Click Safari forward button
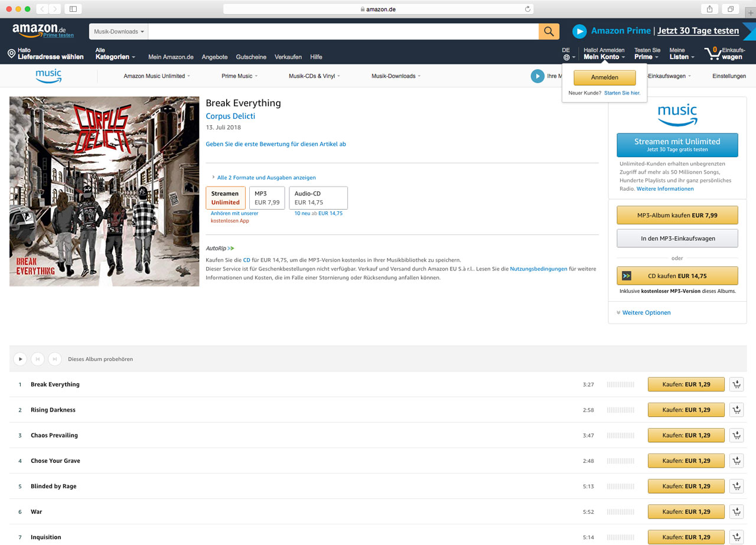This screenshot has height=545, width=756. tap(56, 9)
